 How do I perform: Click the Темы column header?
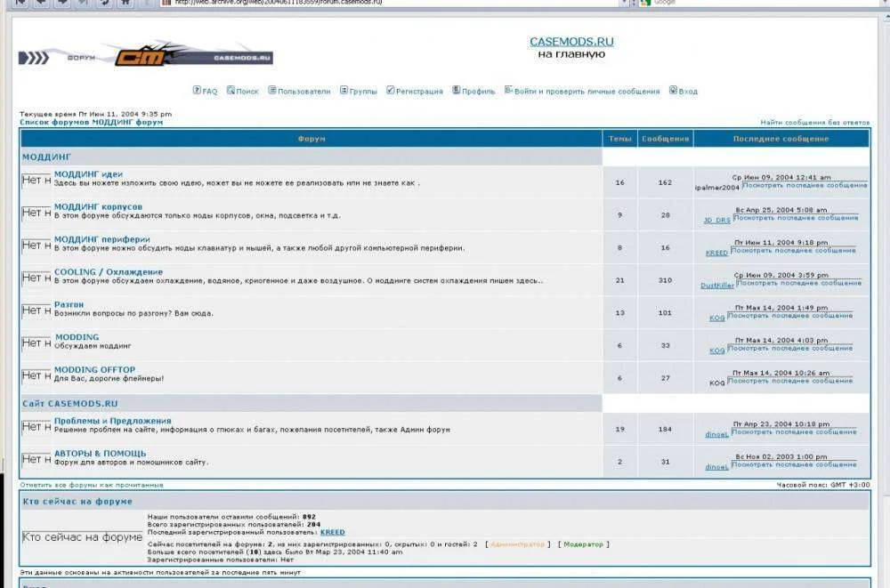(x=619, y=139)
